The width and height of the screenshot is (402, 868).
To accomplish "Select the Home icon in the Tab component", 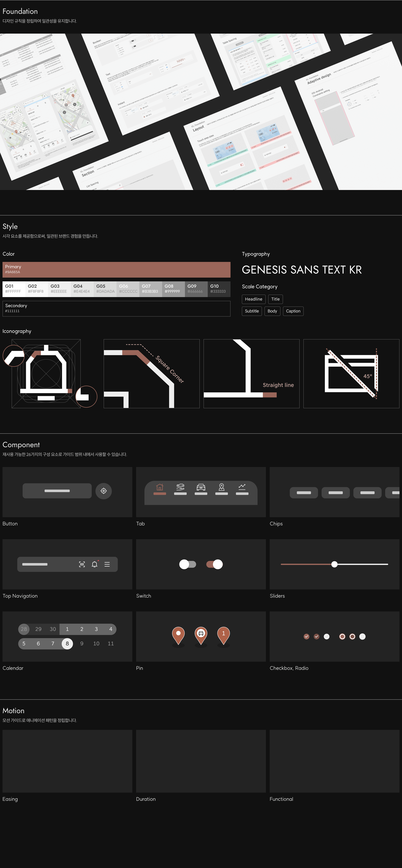I will pyautogui.click(x=160, y=487).
